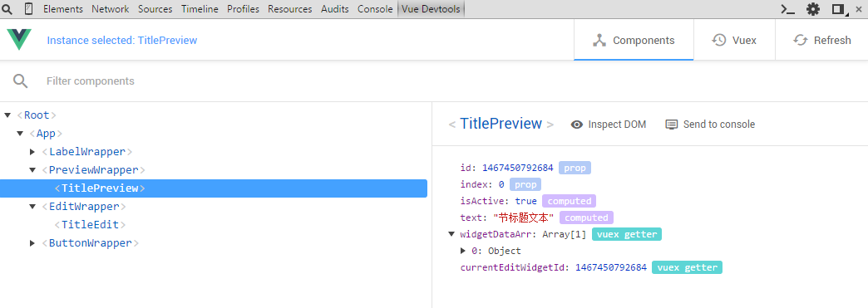Click the isActive: true property

coord(498,201)
